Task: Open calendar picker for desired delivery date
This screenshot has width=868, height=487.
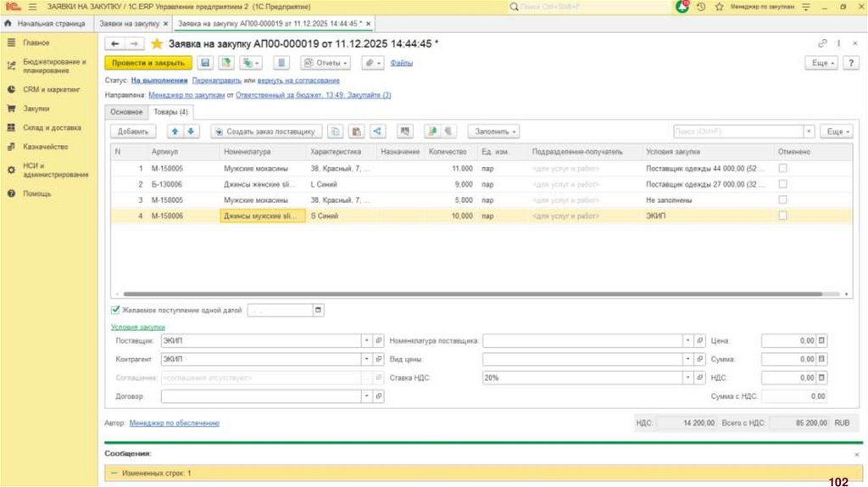Action: coord(319,311)
